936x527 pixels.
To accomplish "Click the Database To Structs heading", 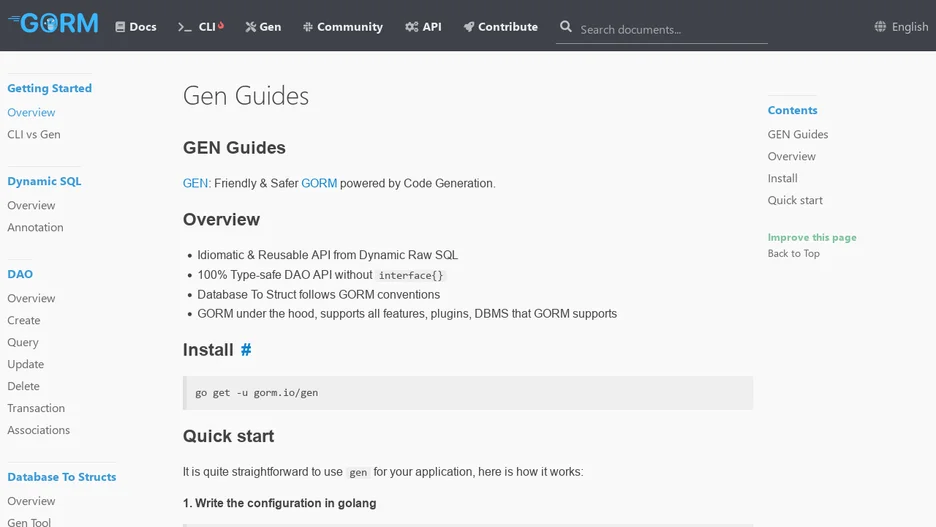I will (x=61, y=477).
